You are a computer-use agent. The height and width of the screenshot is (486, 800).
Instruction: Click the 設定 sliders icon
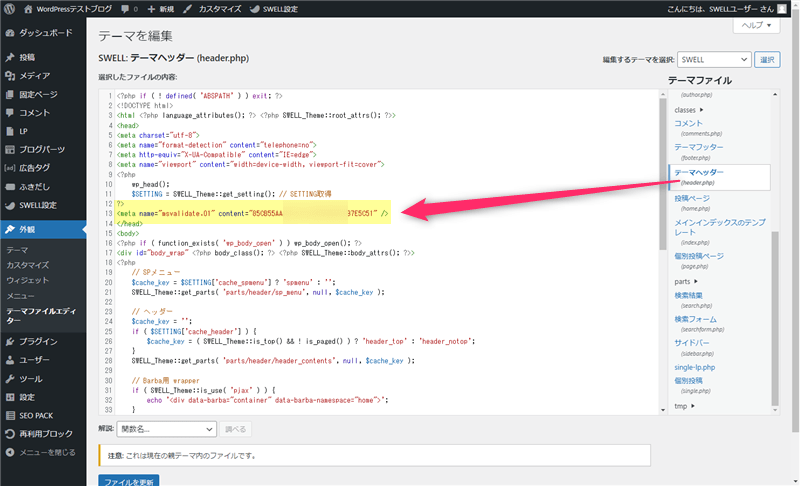coord(10,397)
